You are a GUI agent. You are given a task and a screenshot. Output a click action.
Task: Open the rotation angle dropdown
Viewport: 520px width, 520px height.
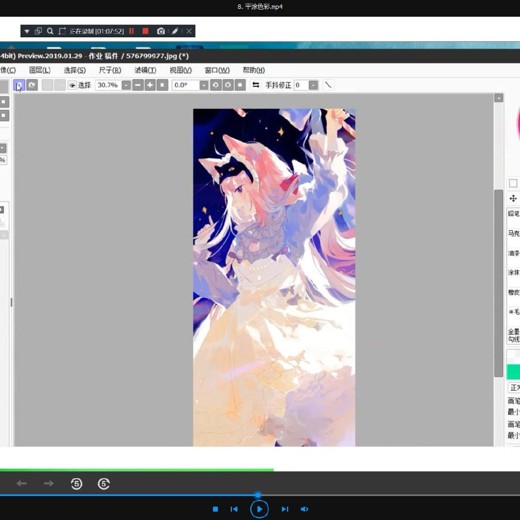pyautogui.click(x=204, y=85)
